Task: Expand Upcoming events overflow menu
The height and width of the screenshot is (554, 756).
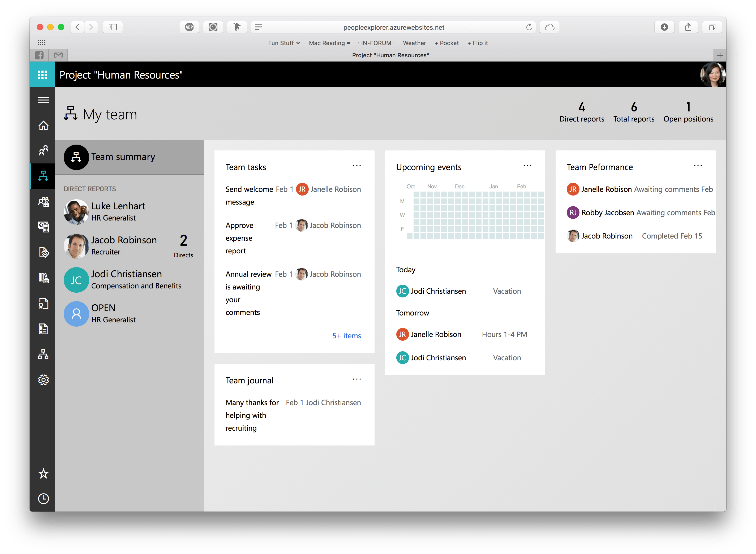Action: 528,167
